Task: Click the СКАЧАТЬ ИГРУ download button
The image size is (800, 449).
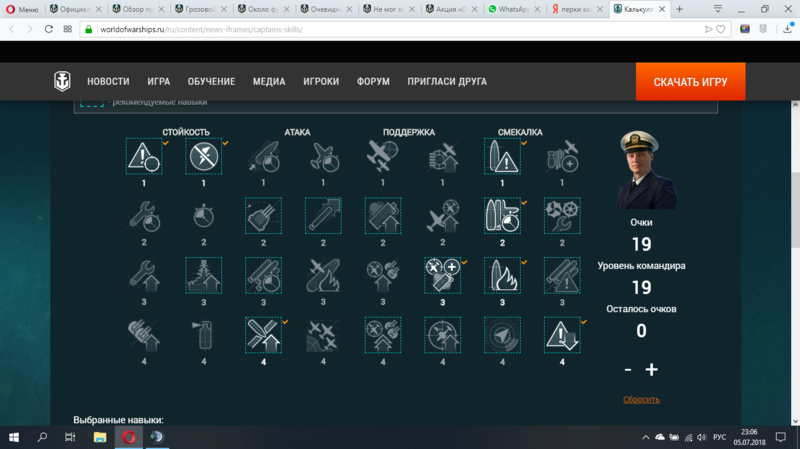Action: click(x=690, y=82)
